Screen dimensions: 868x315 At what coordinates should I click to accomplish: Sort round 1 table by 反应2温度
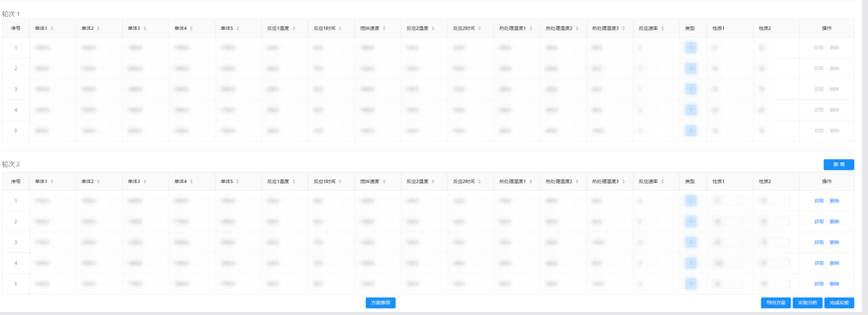(x=433, y=28)
